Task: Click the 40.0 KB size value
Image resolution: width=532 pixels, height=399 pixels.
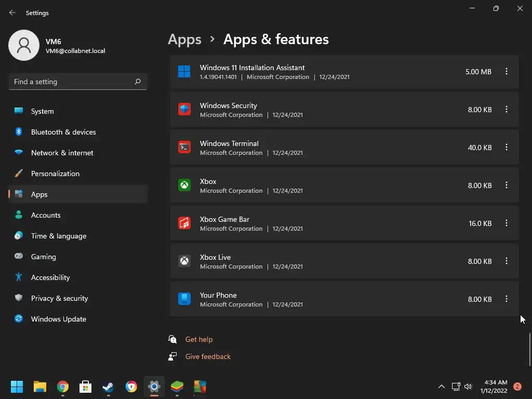Action: pyautogui.click(x=480, y=148)
